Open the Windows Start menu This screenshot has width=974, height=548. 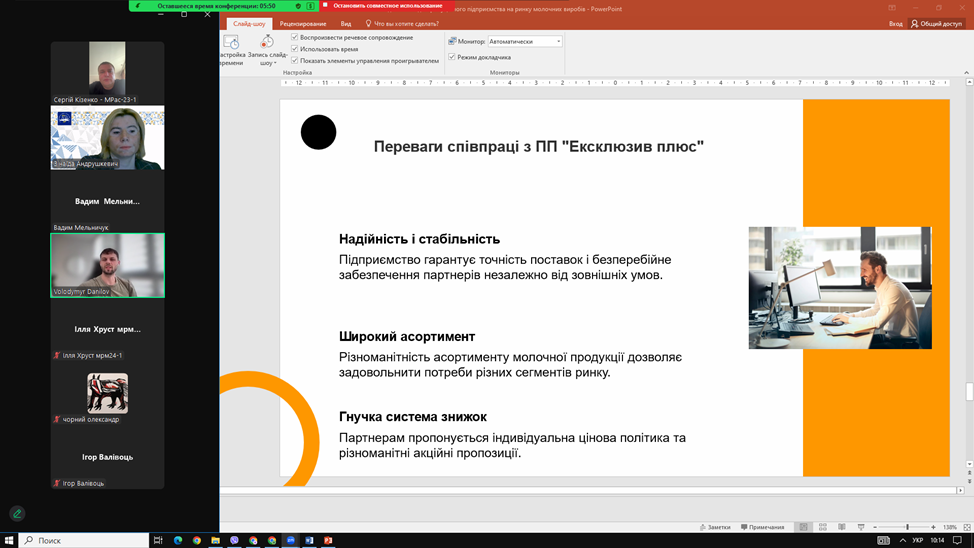[9, 540]
